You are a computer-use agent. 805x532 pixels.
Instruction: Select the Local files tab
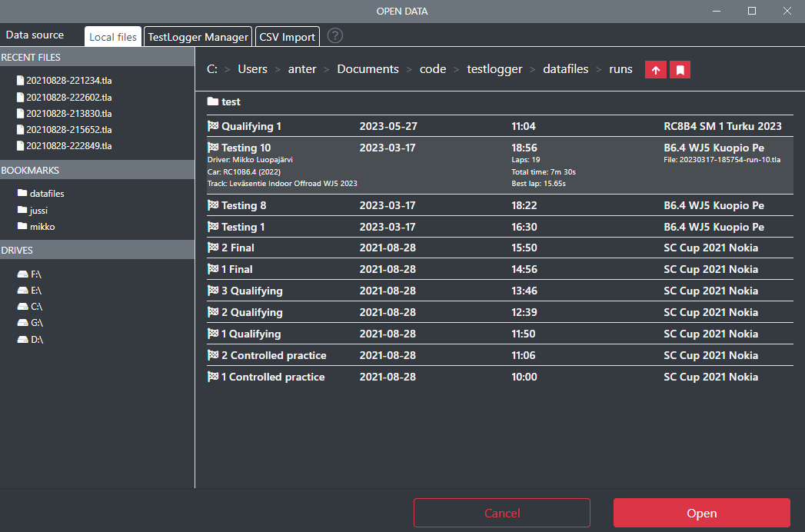pos(113,37)
